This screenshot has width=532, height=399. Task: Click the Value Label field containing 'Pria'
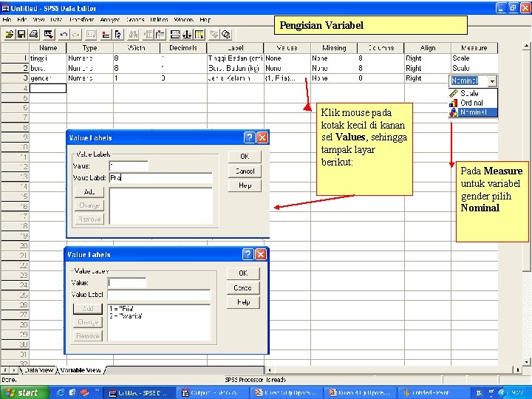pyautogui.click(x=161, y=178)
